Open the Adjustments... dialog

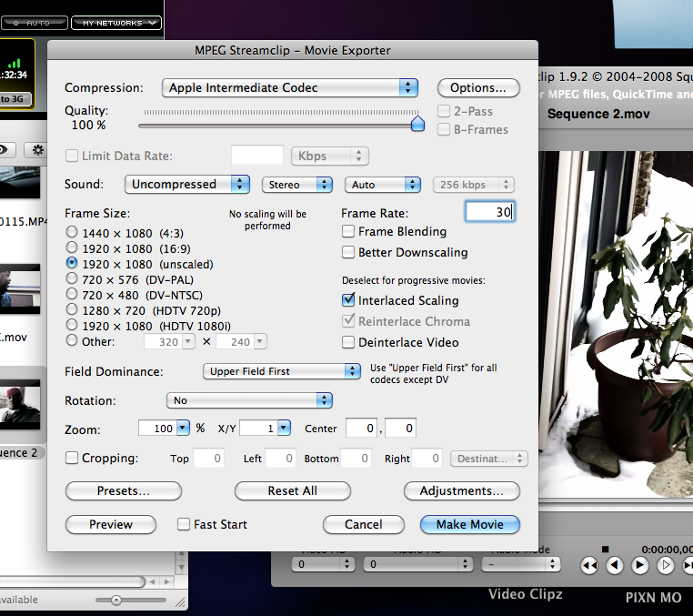(462, 490)
